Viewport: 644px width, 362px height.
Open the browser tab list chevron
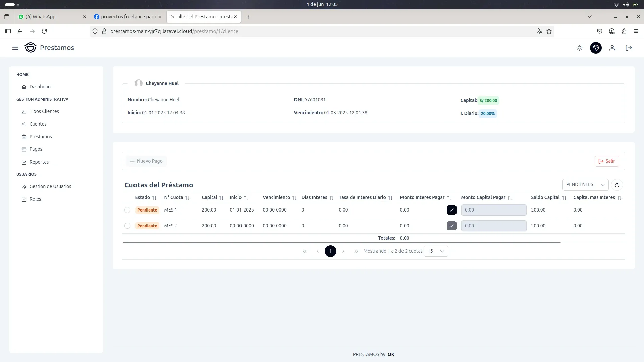point(589,17)
